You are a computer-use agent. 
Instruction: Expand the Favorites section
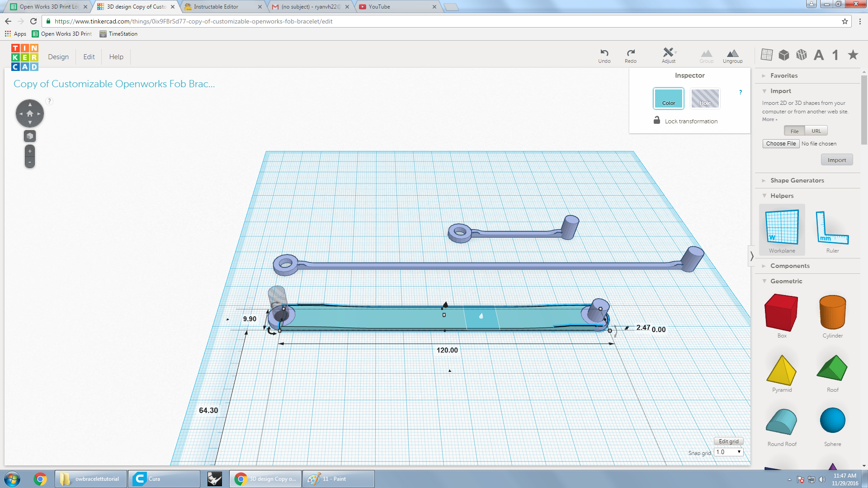tap(784, 75)
